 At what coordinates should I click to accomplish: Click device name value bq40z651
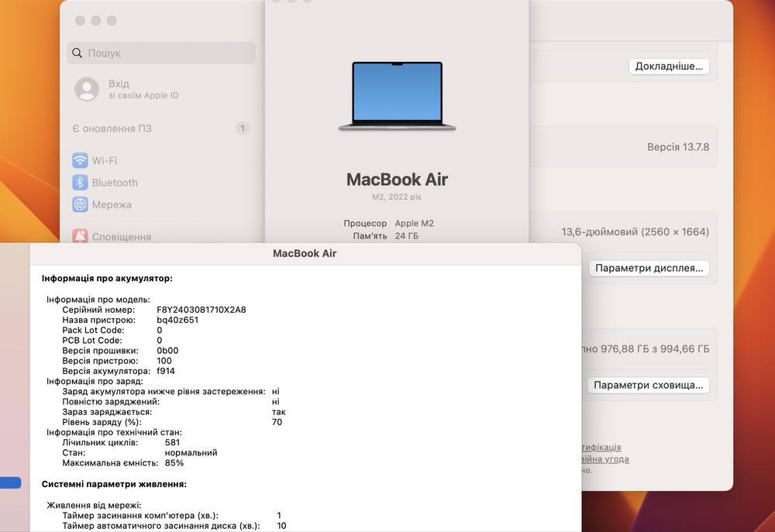177,320
